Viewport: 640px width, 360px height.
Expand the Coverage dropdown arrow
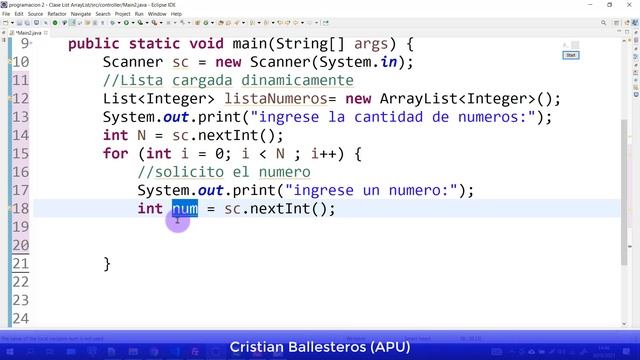pyautogui.click(x=147, y=23)
